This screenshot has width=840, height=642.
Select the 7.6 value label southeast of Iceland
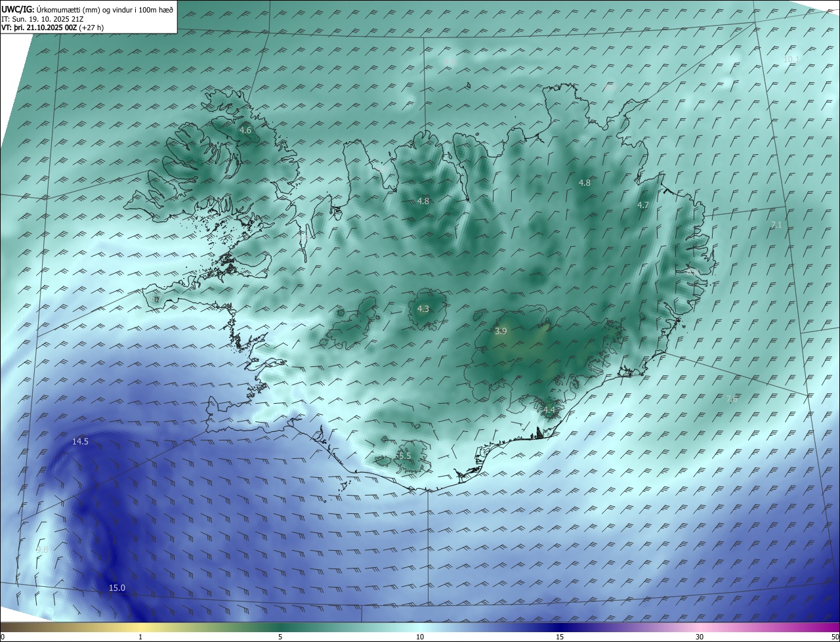[x=732, y=399]
